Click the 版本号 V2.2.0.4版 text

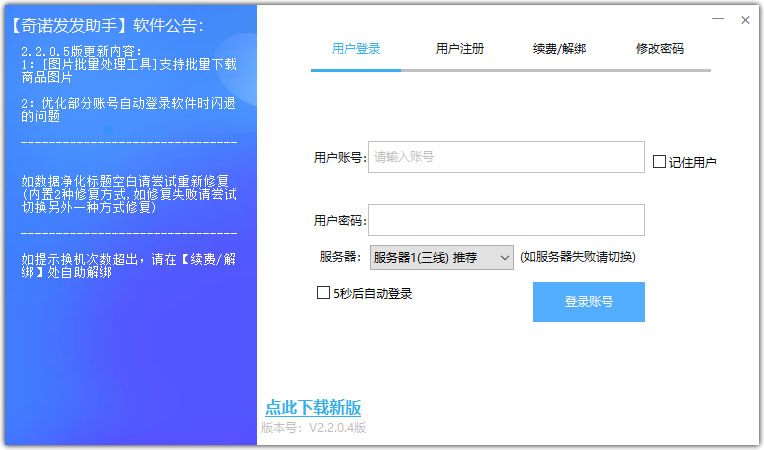pyautogui.click(x=313, y=428)
